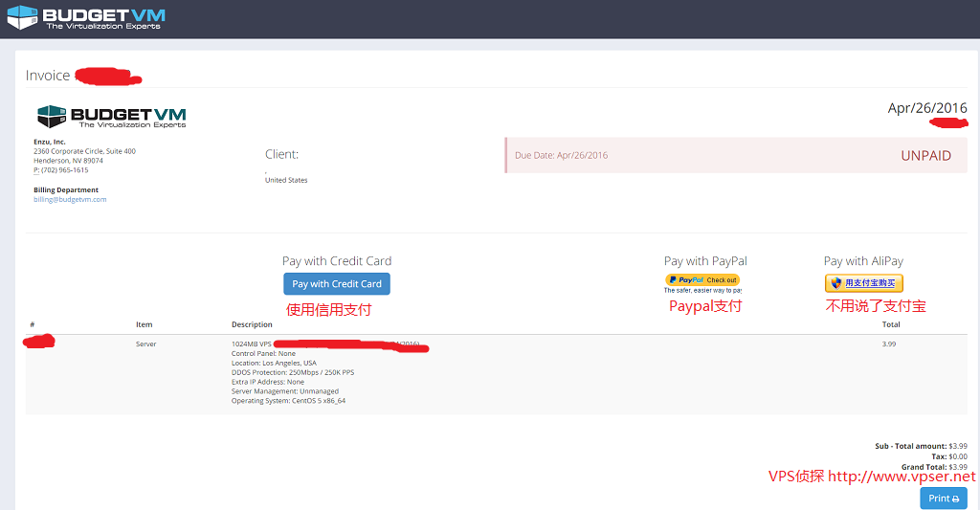
Task: Click the '1024MB VPS' description text
Action: pyautogui.click(x=252, y=344)
